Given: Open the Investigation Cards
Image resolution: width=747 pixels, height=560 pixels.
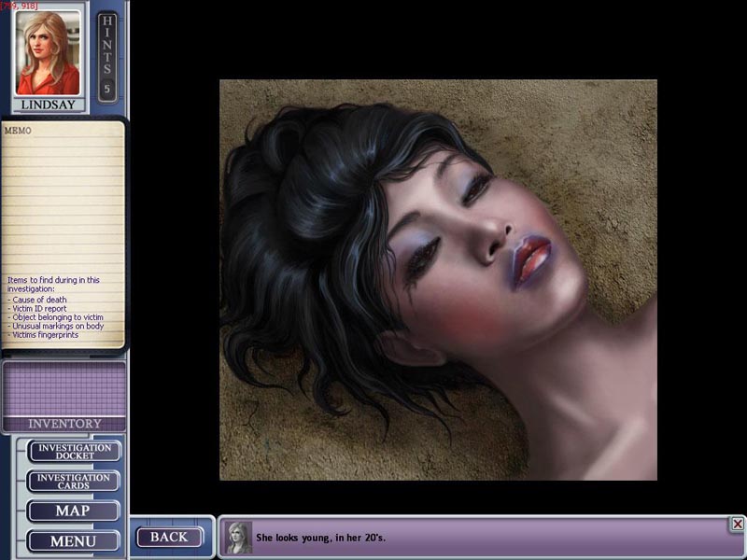Looking at the screenshot, I should [x=74, y=482].
